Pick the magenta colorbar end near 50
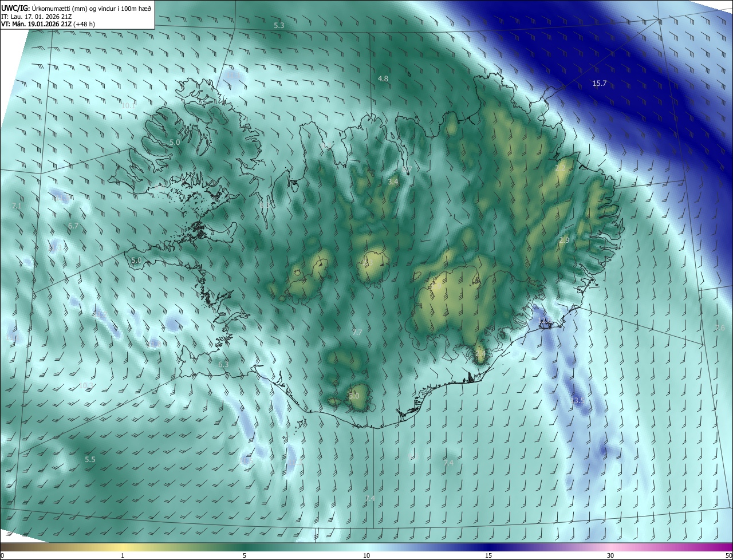This screenshot has height=560, width=733. point(726,547)
